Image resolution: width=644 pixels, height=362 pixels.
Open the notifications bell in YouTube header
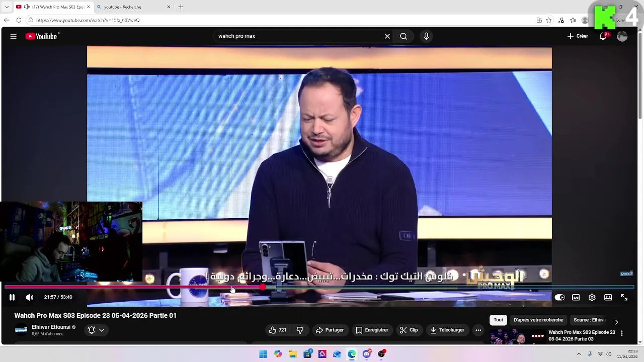click(603, 36)
